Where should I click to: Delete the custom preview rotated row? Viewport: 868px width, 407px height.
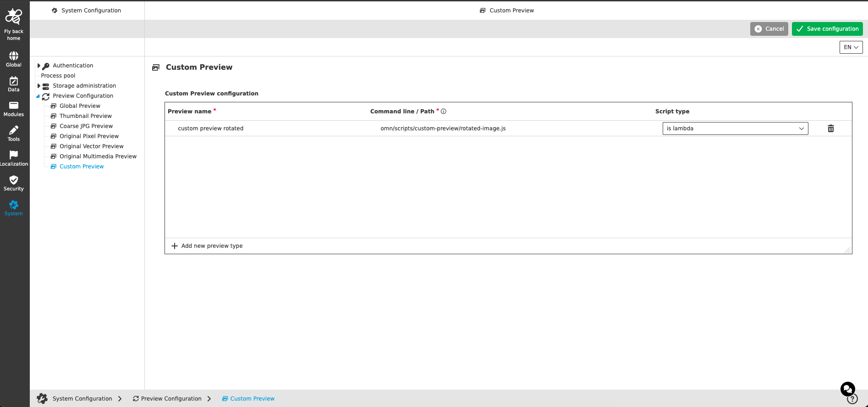pyautogui.click(x=831, y=128)
